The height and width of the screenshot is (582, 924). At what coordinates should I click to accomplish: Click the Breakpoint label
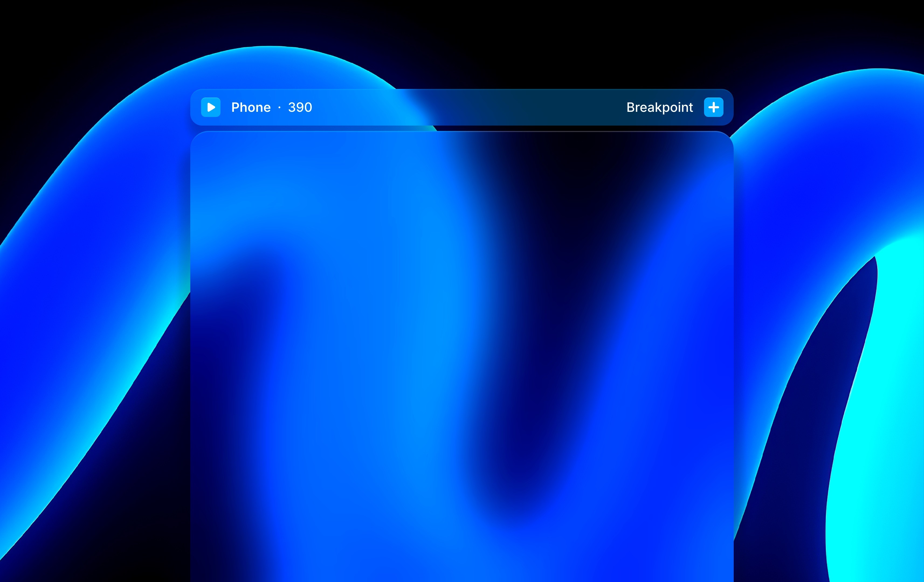tap(660, 108)
